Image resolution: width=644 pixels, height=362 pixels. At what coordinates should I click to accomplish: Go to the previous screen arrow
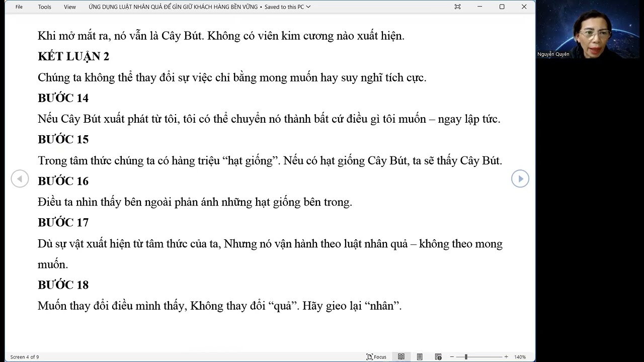[20, 178]
